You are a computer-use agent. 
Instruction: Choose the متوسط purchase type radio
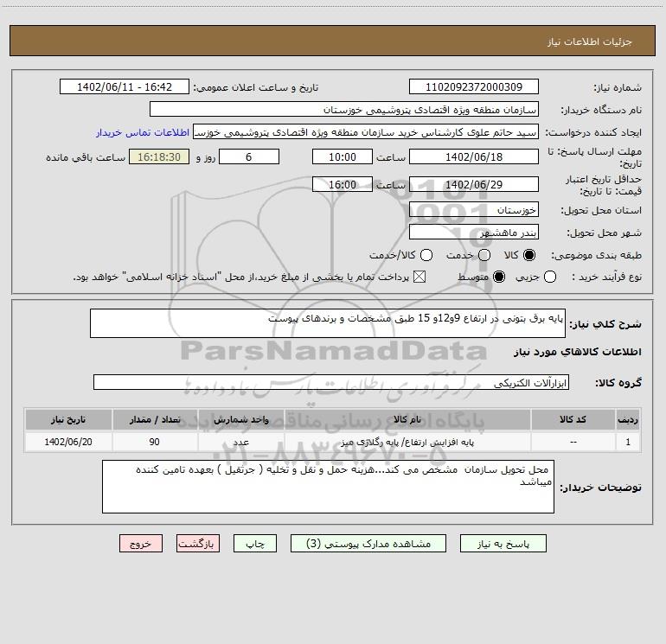coord(499,277)
